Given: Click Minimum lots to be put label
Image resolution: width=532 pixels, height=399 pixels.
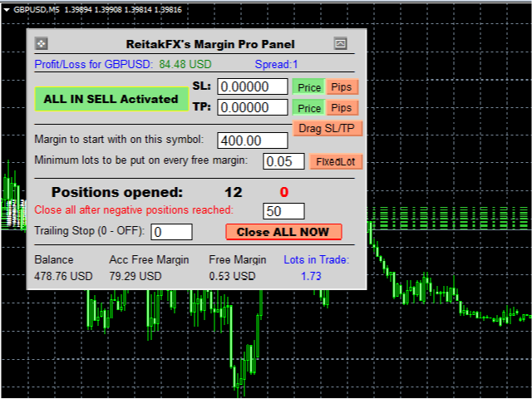Looking at the screenshot, I should tap(141, 160).
